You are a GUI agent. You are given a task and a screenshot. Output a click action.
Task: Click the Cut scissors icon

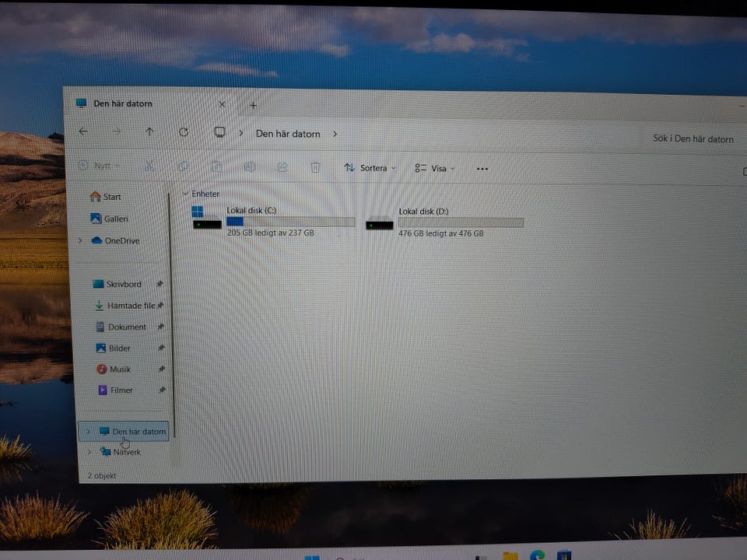(x=149, y=166)
